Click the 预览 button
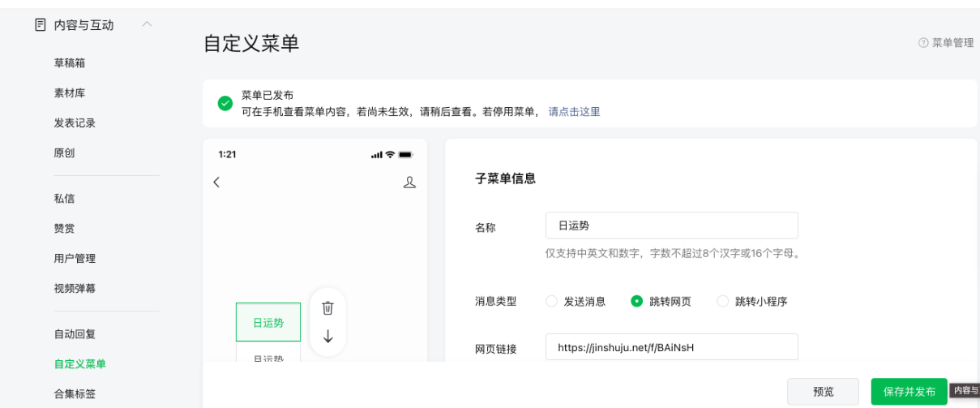This screenshot has width=980, height=408. [823, 392]
